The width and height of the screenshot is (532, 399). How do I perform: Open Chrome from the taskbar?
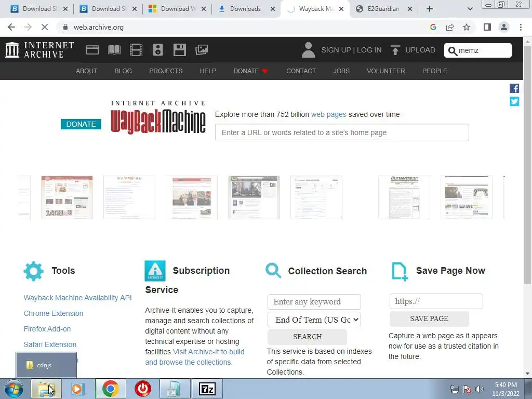(x=110, y=389)
